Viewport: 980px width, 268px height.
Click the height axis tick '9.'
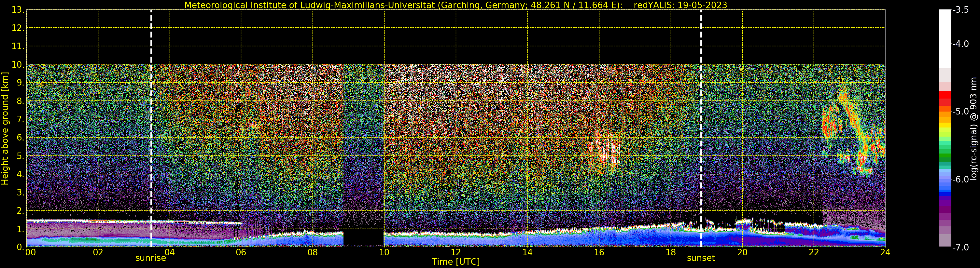pos(20,83)
